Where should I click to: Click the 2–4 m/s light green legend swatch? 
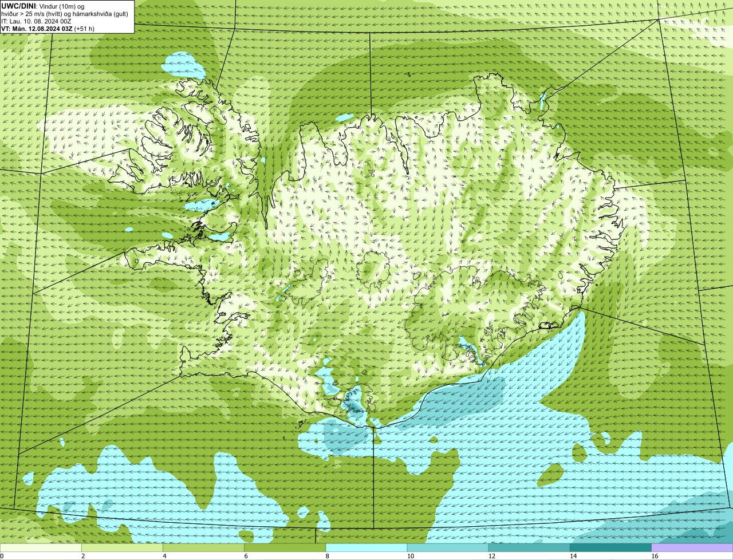point(123,548)
